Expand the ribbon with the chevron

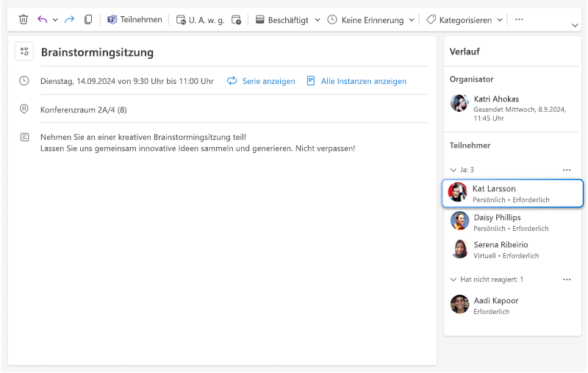tap(575, 26)
